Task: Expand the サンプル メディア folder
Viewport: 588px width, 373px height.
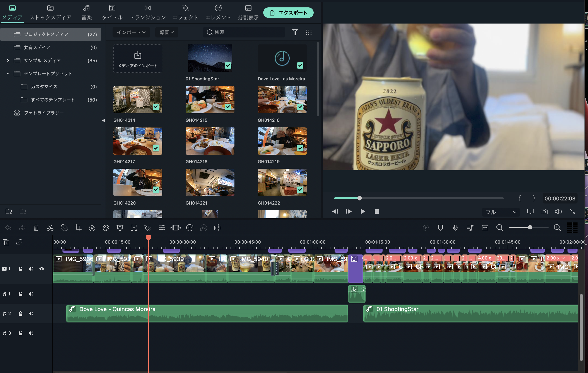Action: [8, 61]
